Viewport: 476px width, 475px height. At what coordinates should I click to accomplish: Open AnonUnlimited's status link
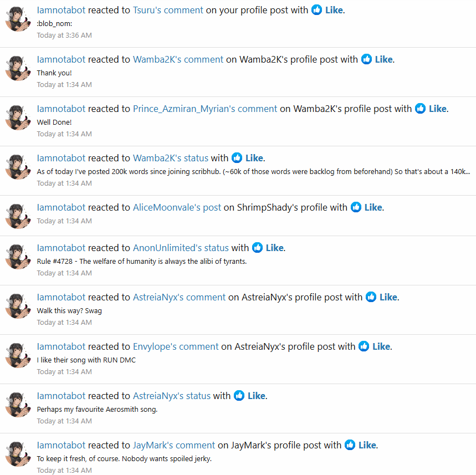coord(181,248)
